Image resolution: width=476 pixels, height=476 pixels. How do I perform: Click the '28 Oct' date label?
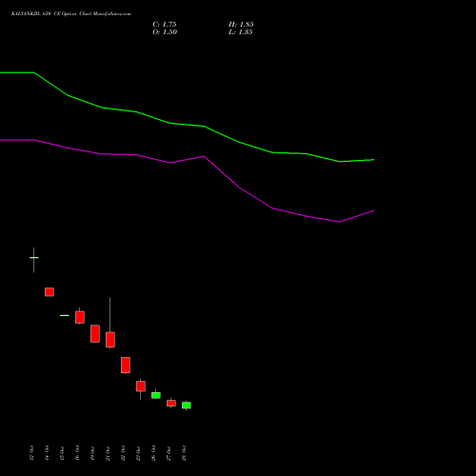pos(184,453)
